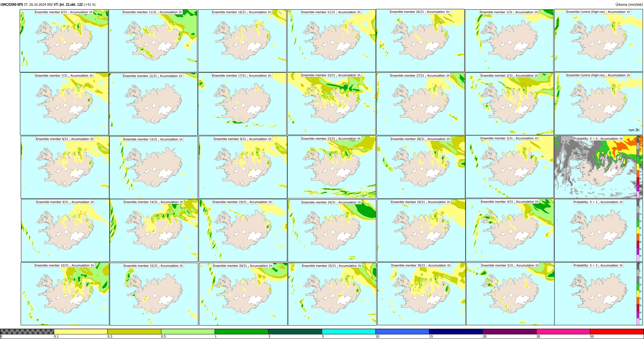Open the Ensemble Control map marked run-3h
644x339 pixels.
(599, 103)
